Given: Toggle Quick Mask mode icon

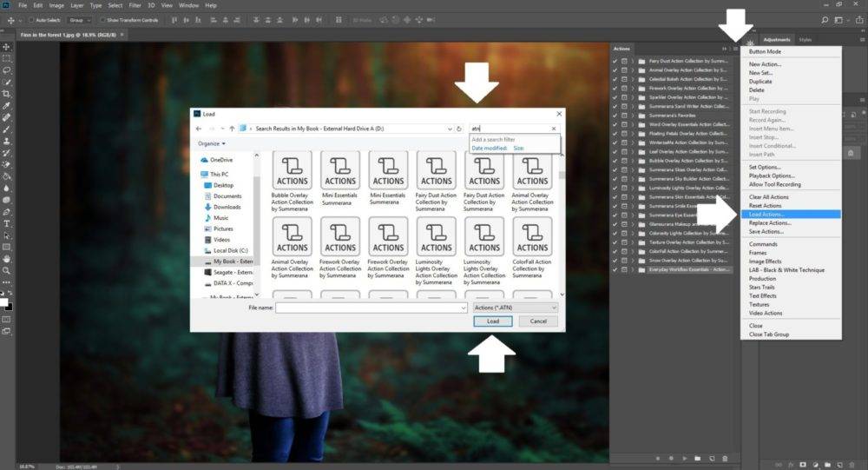Looking at the screenshot, I should 7,320.
